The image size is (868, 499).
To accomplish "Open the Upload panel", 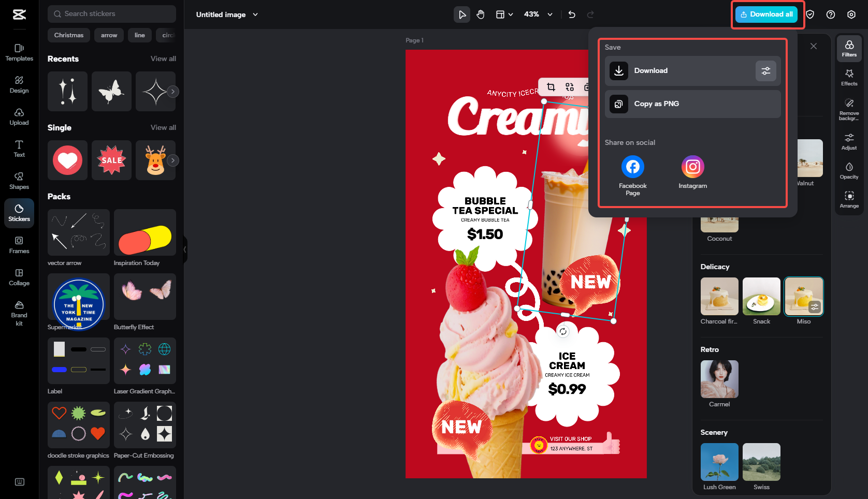I will click(x=19, y=117).
